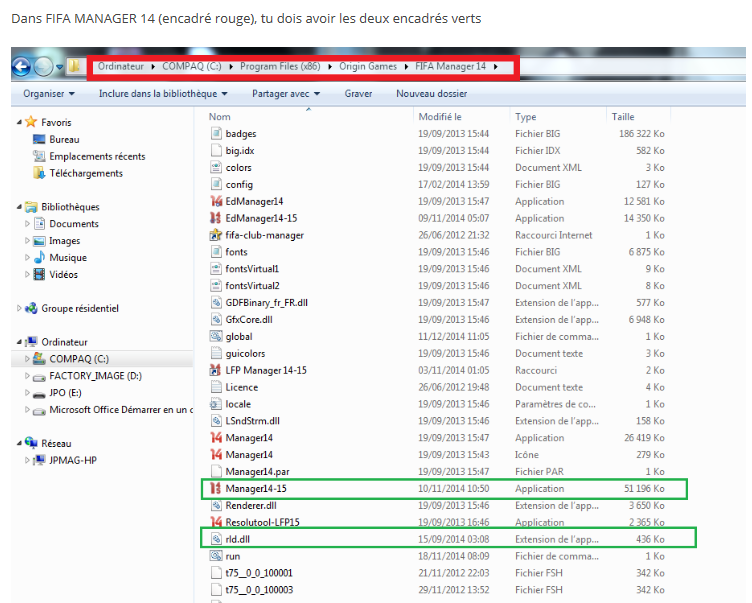Click the folder icon in address bar
Screen dimensions: 752x603
coord(74,66)
